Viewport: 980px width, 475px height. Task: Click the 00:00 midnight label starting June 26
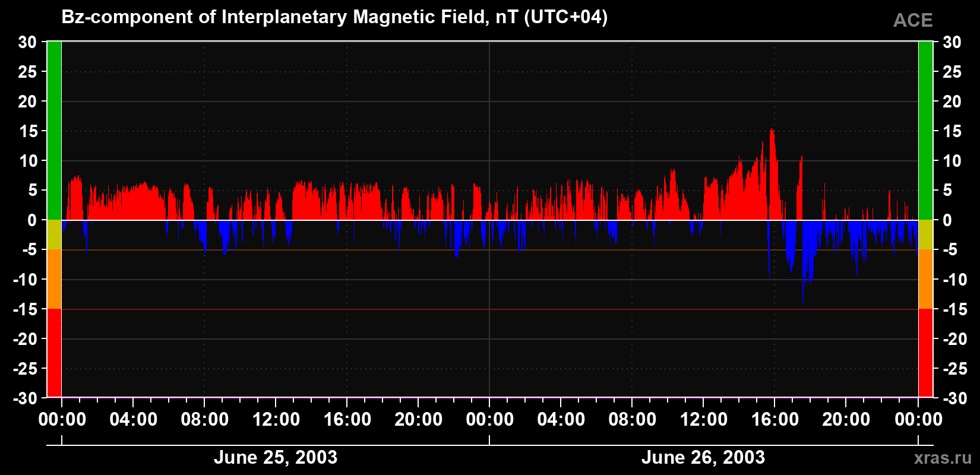point(489,420)
